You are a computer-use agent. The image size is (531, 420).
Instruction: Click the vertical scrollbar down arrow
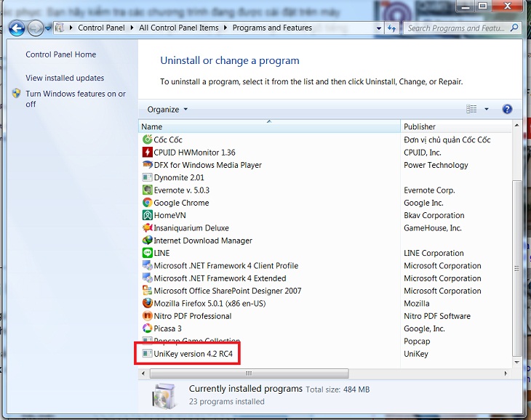pyautogui.click(x=516, y=362)
